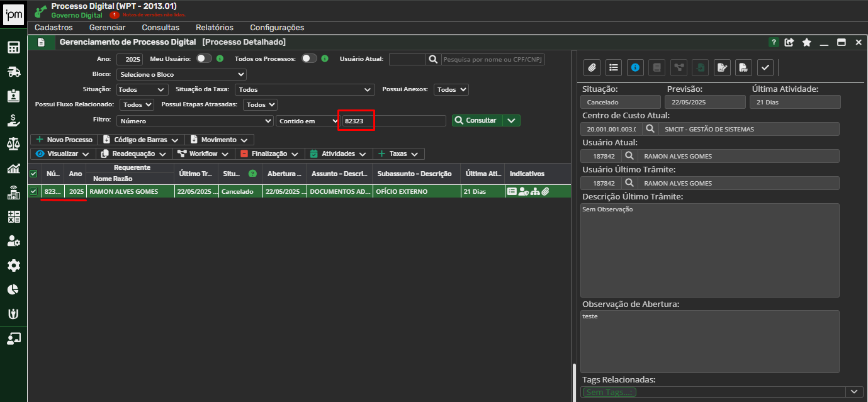This screenshot has width=868, height=402.
Task: Toggle the Meu Usuário switch
Action: pyautogui.click(x=204, y=59)
